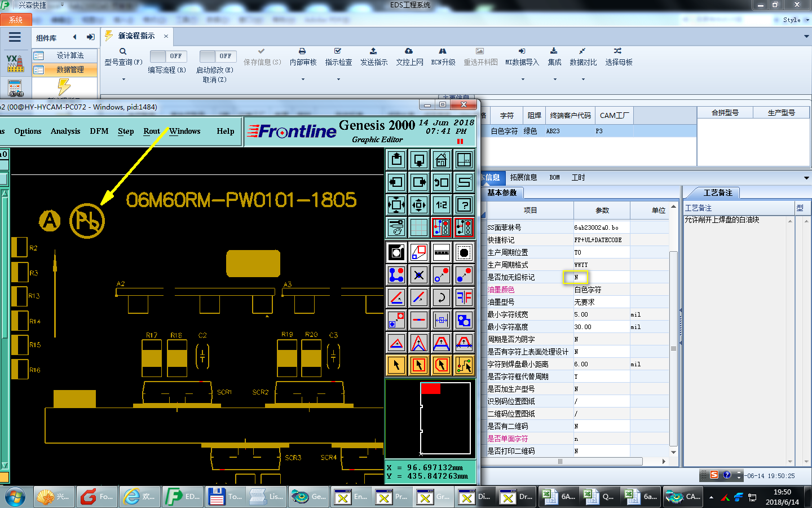Click the 选择母板 button
The image size is (812, 508).
[619, 57]
